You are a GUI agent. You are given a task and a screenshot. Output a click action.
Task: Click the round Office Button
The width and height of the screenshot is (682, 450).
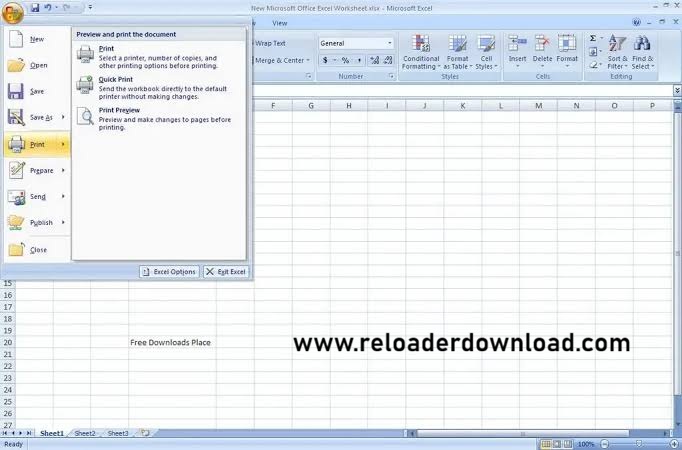tap(12, 13)
